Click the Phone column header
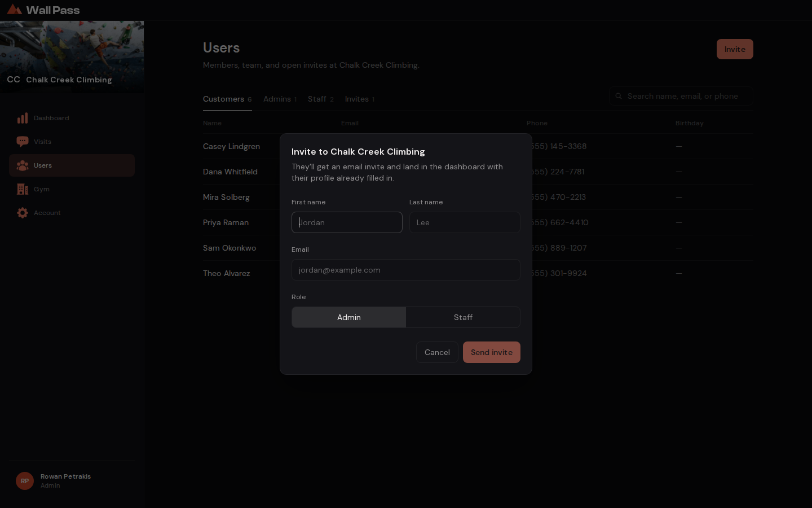The image size is (812, 508). click(537, 123)
